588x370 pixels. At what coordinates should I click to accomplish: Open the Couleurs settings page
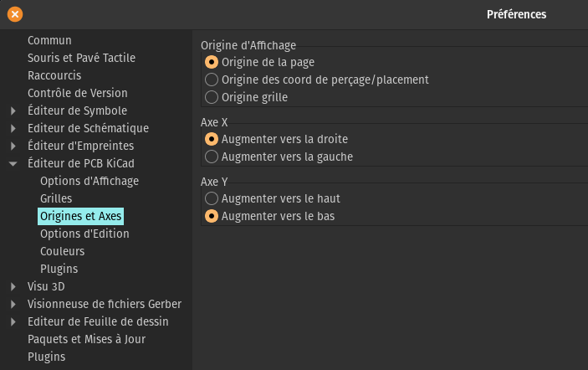[62, 251]
